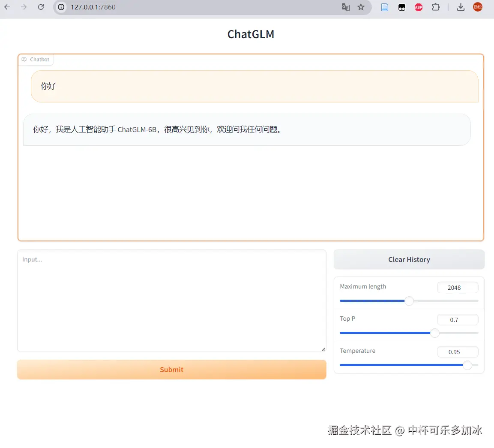Image resolution: width=494 pixels, height=448 pixels.
Task: Open the extensions puzzle icon
Action: [x=436, y=7]
